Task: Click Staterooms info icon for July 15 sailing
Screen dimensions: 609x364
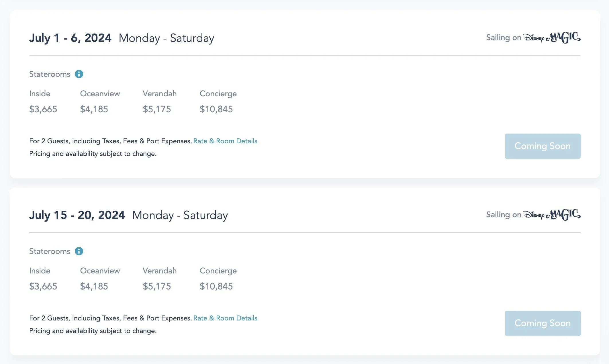Action: (79, 251)
